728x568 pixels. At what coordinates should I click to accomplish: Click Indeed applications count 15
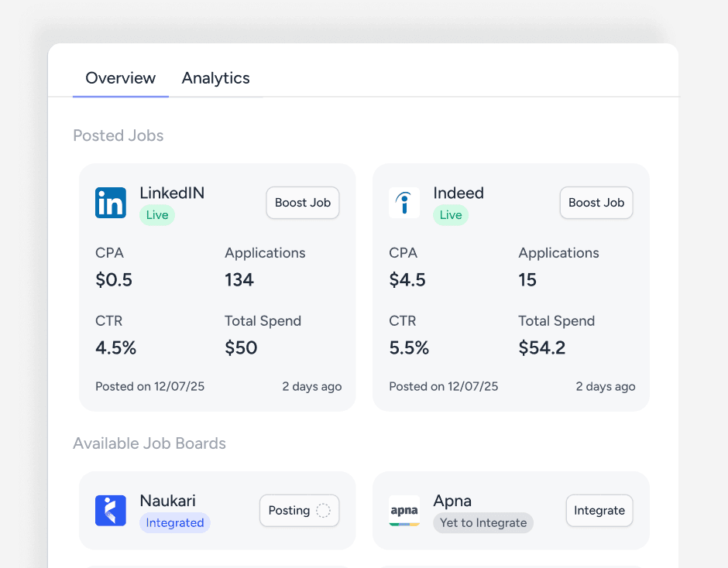point(527,280)
